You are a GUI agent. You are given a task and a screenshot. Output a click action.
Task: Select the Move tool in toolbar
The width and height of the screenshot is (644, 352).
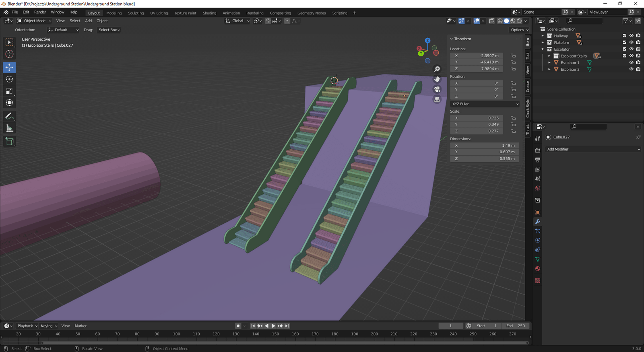(x=9, y=67)
